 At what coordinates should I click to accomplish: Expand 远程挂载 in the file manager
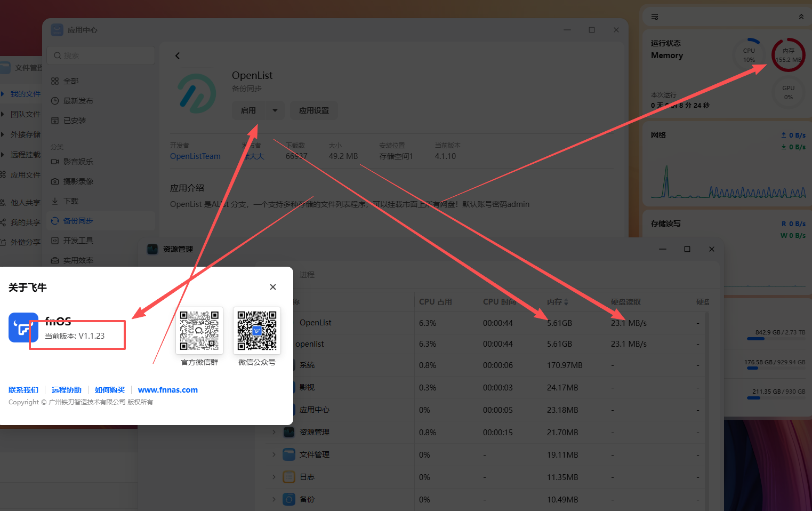(2, 155)
